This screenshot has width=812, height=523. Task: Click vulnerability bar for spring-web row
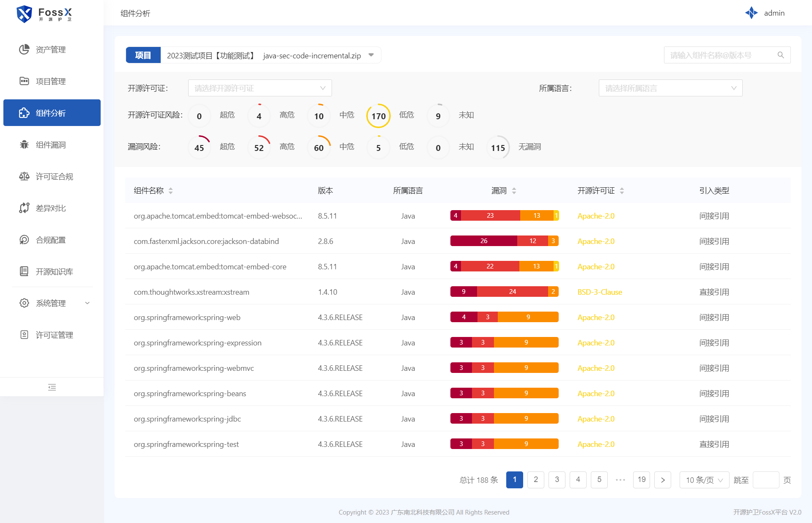click(505, 317)
